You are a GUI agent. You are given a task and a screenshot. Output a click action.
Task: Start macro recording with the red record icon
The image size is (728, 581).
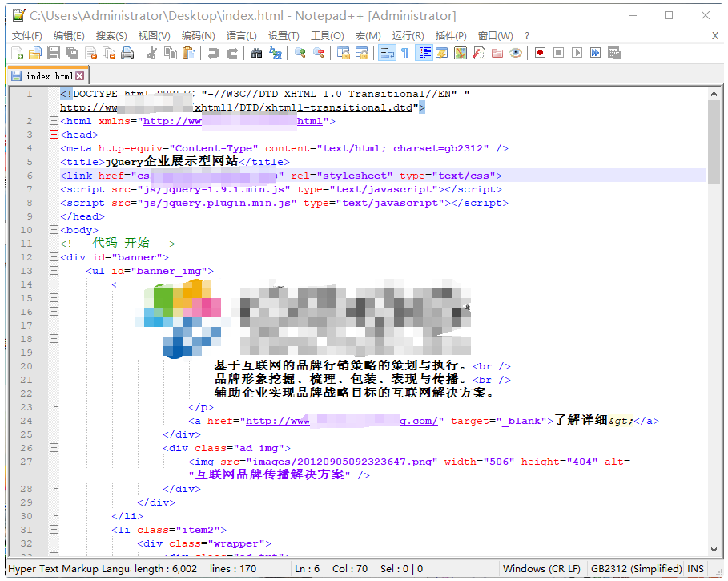[x=539, y=53]
